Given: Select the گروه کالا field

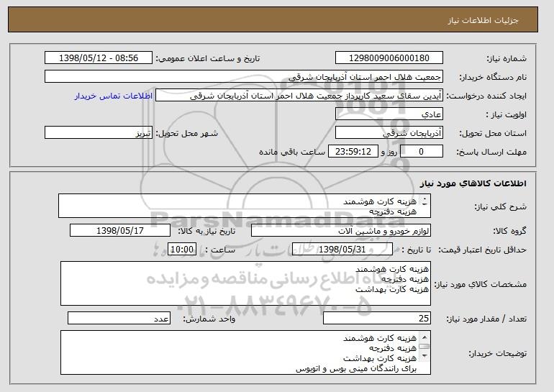Looking at the screenshot, I should tap(341, 231).
